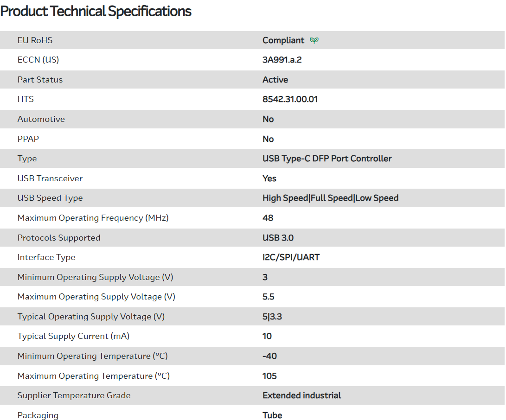Click the ECCN value 3A991.a.2
Image resolution: width=506 pixels, height=420 pixels.
coord(282,60)
